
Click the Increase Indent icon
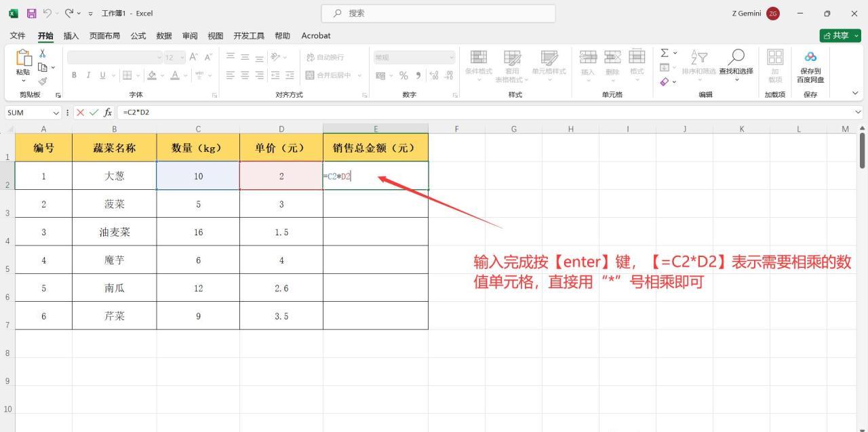[290, 75]
